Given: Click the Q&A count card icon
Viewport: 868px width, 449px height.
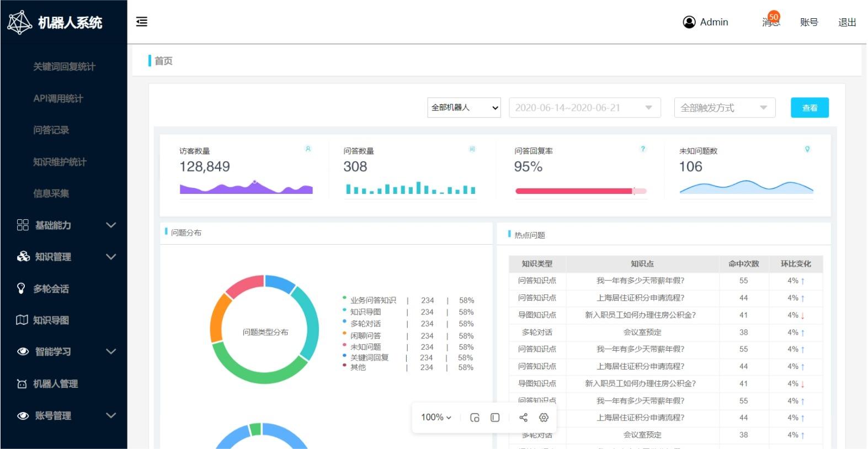Looking at the screenshot, I should coord(472,149).
